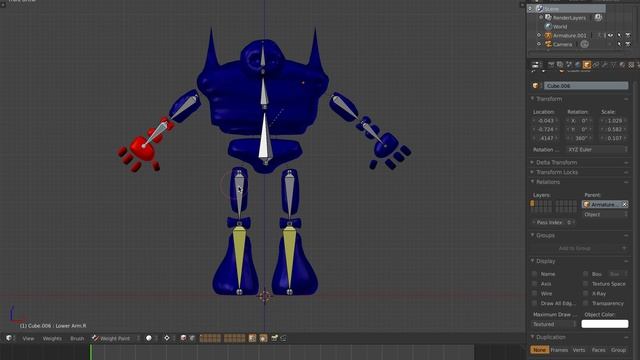Toggle Armature.001 viewport visibility eye

(610, 36)
